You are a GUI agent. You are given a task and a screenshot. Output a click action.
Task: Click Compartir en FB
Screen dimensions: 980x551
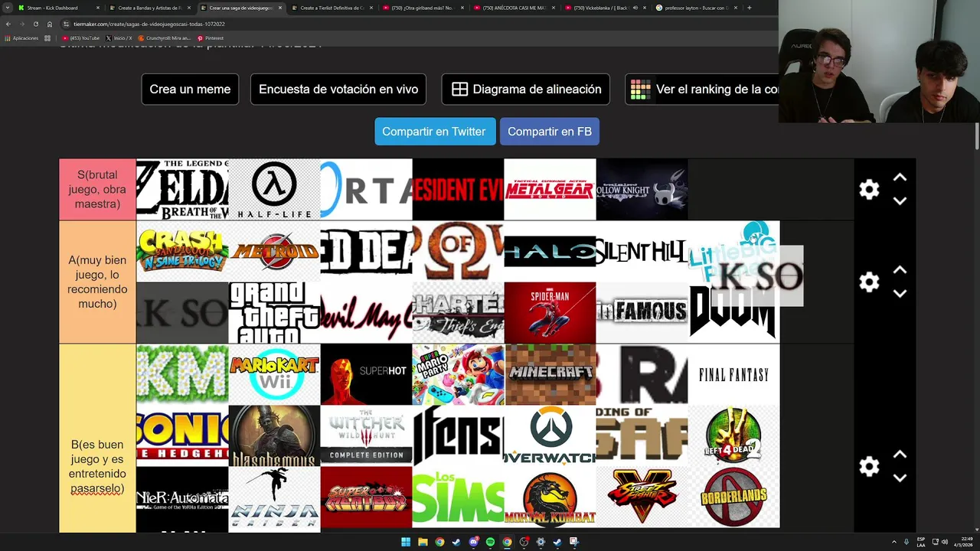click(x=550, y=132)
